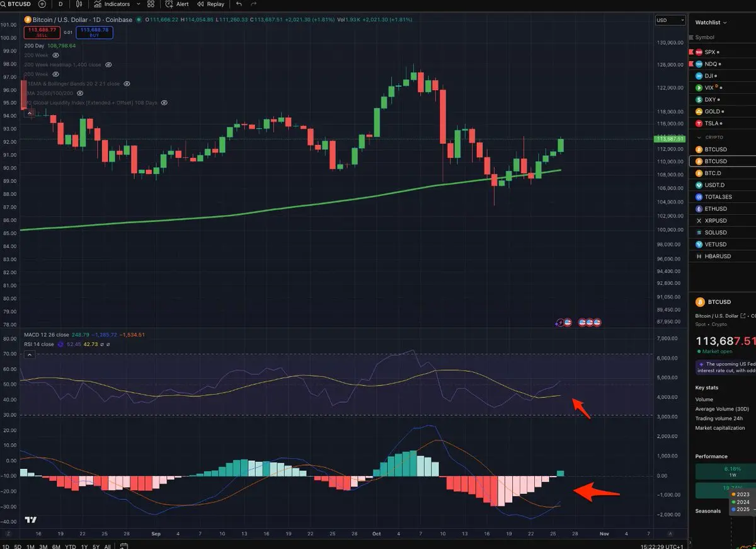Select VIX in the watchlist

click(723, 88)
